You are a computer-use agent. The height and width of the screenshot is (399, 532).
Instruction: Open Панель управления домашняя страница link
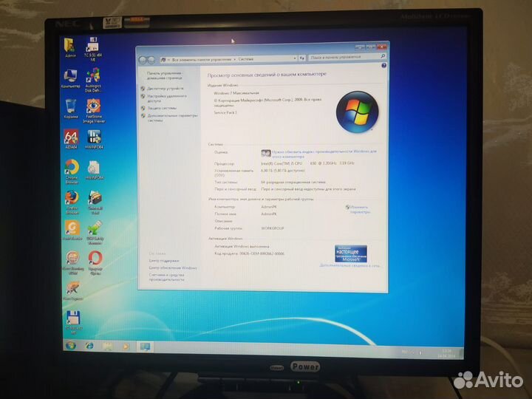165,75
